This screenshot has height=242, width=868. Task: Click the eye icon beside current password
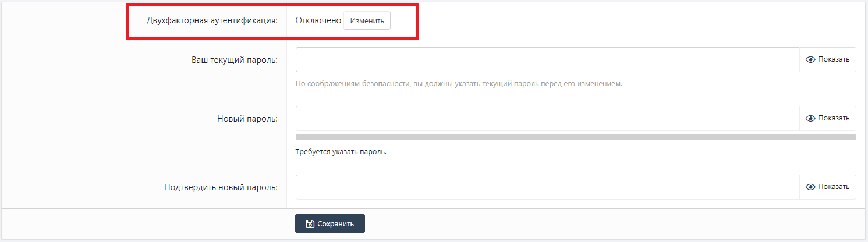tap(810, 59)
